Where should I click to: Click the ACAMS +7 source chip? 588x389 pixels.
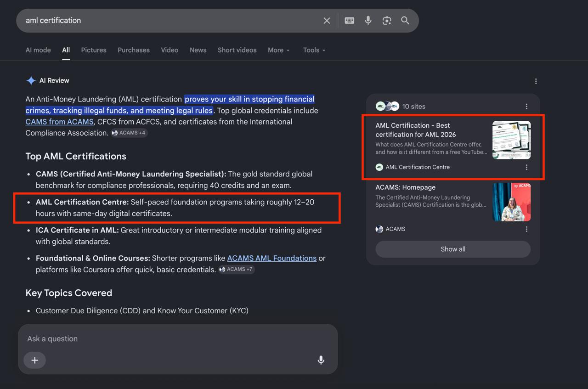point(237,269)
